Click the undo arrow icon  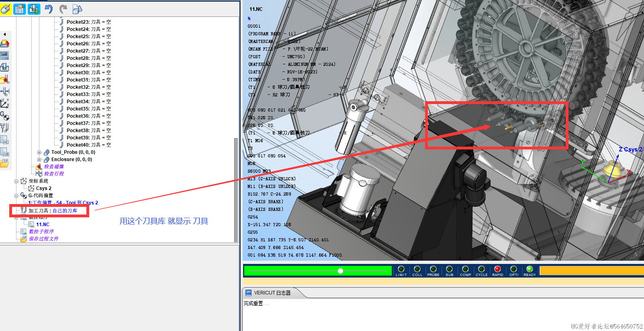[x=49, y=9]
